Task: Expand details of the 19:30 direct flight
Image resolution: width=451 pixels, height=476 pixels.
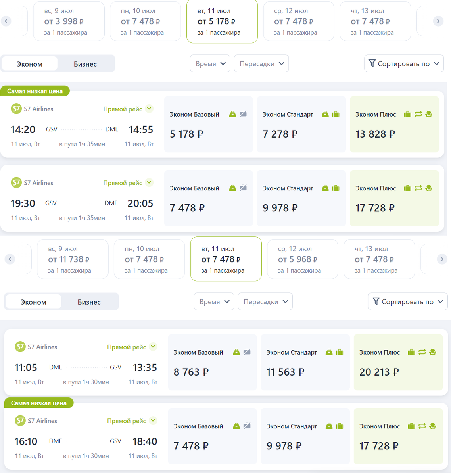Action: [149, 183]
